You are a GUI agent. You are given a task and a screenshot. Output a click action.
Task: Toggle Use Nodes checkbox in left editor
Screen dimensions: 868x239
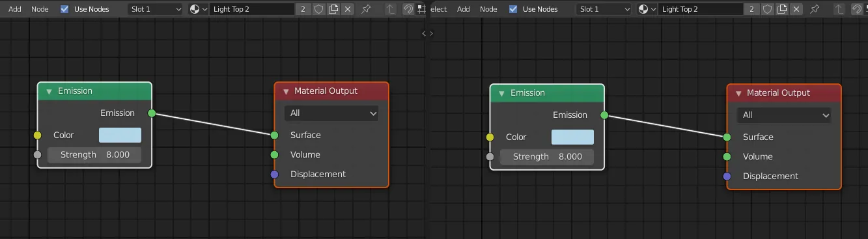[x=64, y=9]
